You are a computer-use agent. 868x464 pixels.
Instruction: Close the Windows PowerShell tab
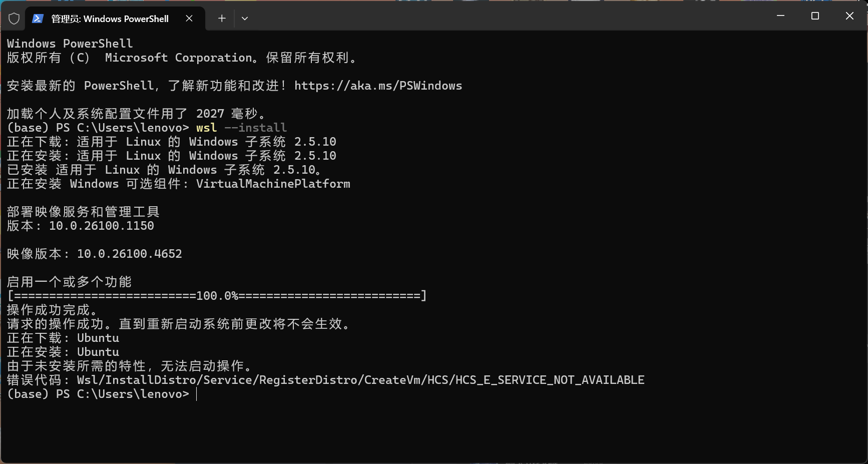pyautogui.click(x=189, y=19)
